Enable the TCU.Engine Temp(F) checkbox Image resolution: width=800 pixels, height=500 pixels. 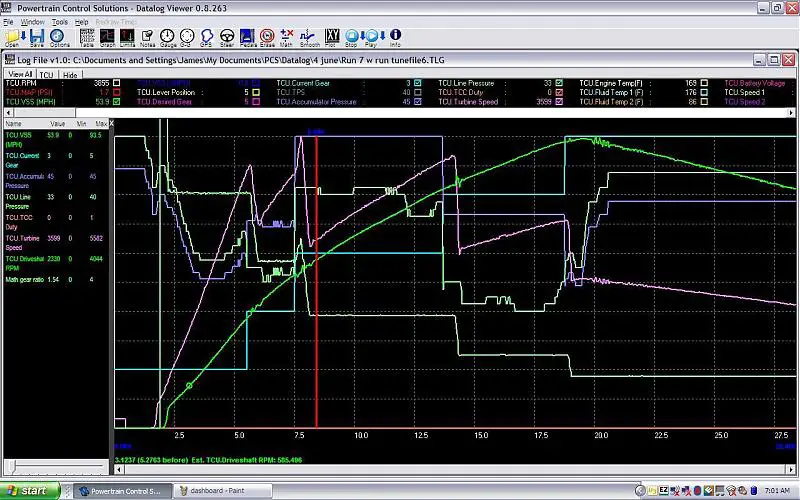(x=705, y=83)
